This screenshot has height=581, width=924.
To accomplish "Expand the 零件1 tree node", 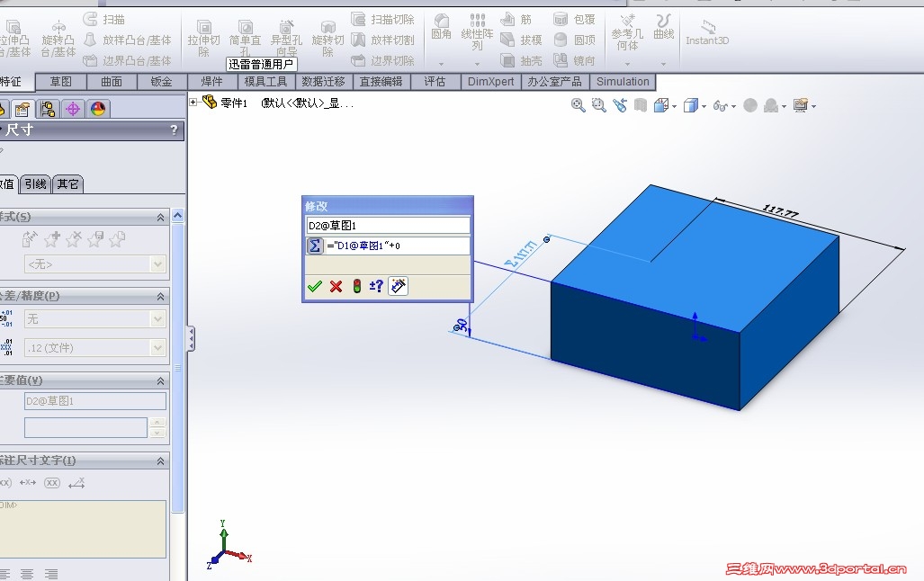I will (x=193, y=102).
